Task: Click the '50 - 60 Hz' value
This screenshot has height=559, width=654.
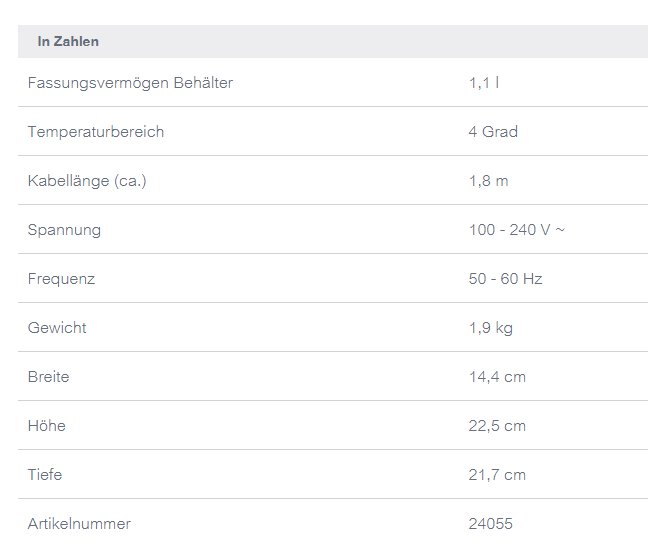Action: tap(505, 279)
